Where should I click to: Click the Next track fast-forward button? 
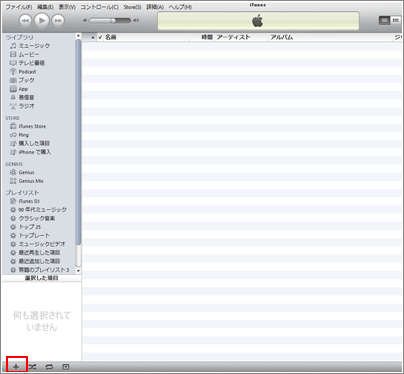tap(58, 21)
